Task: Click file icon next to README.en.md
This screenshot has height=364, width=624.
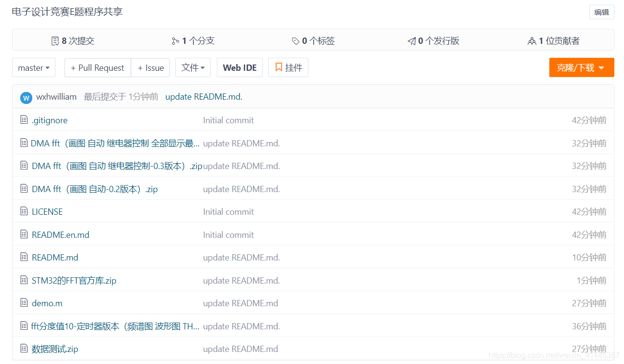Action: click(24, 234)
